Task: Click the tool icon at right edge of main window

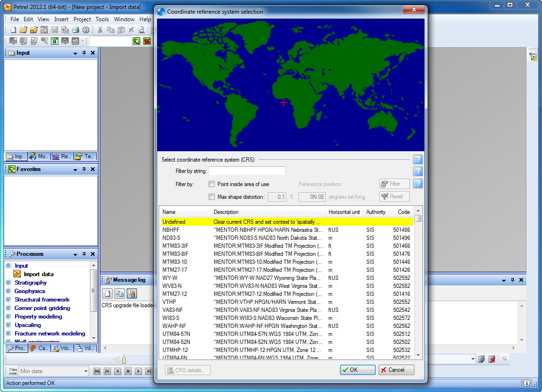Action: click(533, 57)
